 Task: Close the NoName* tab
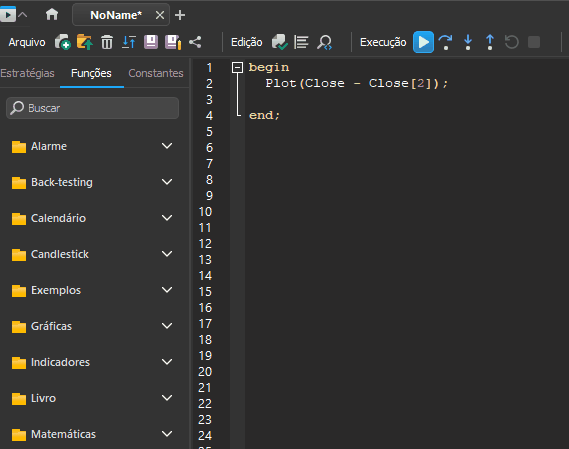[x=160, y=15]
